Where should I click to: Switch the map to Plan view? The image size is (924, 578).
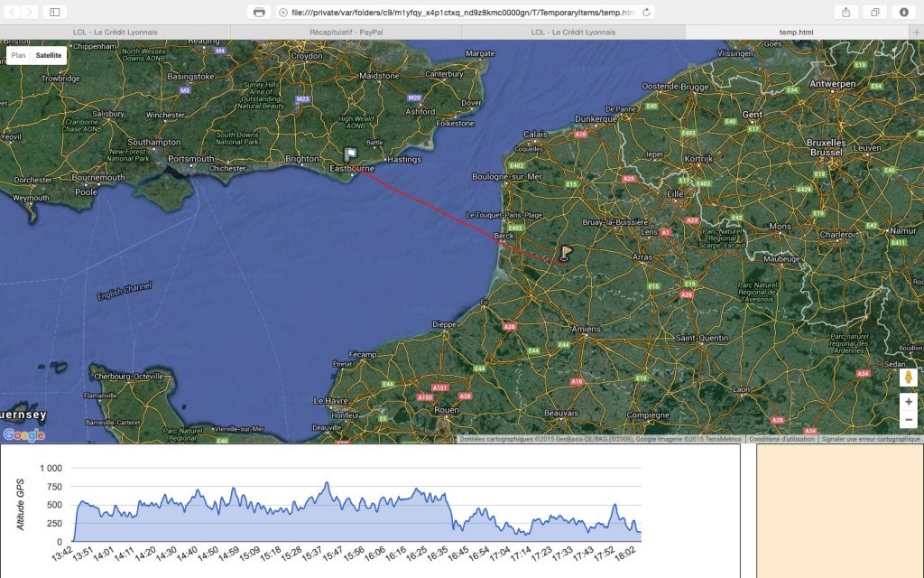click(x=18, y=55)
